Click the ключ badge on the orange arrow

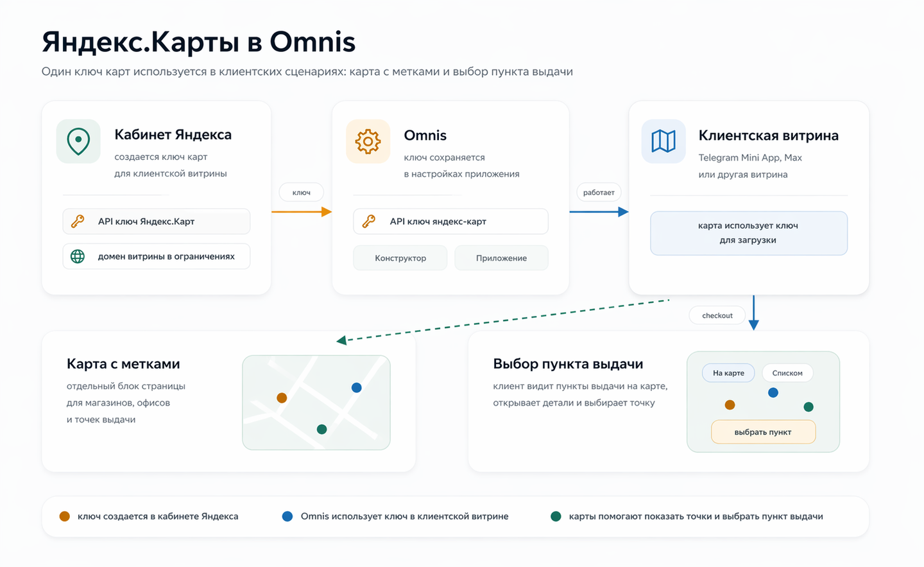pos(301,192)
